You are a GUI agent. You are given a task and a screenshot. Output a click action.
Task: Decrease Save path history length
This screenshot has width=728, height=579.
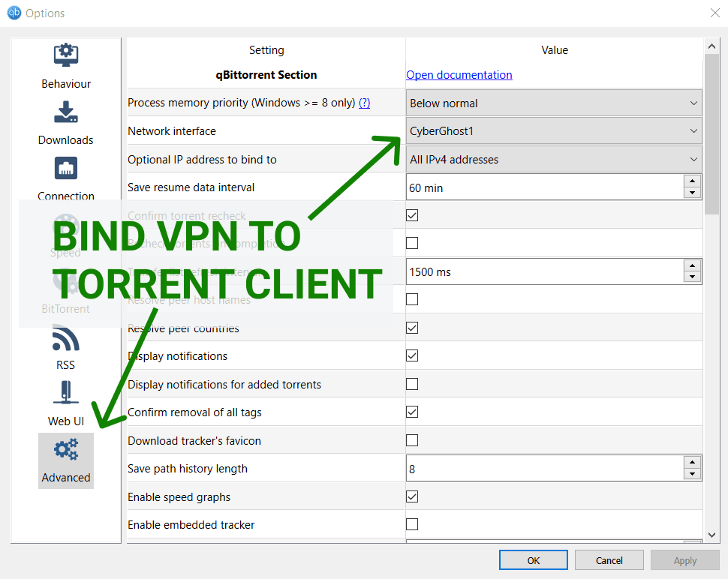click(x=692, y=474)
